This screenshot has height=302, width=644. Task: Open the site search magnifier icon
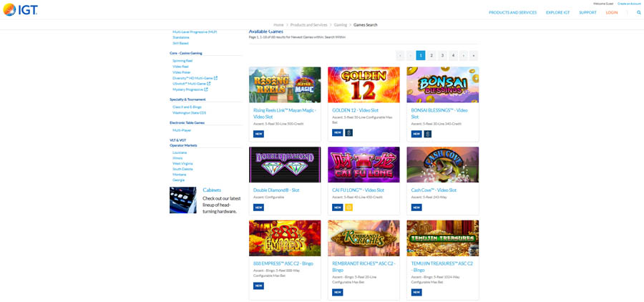(639, 12)
